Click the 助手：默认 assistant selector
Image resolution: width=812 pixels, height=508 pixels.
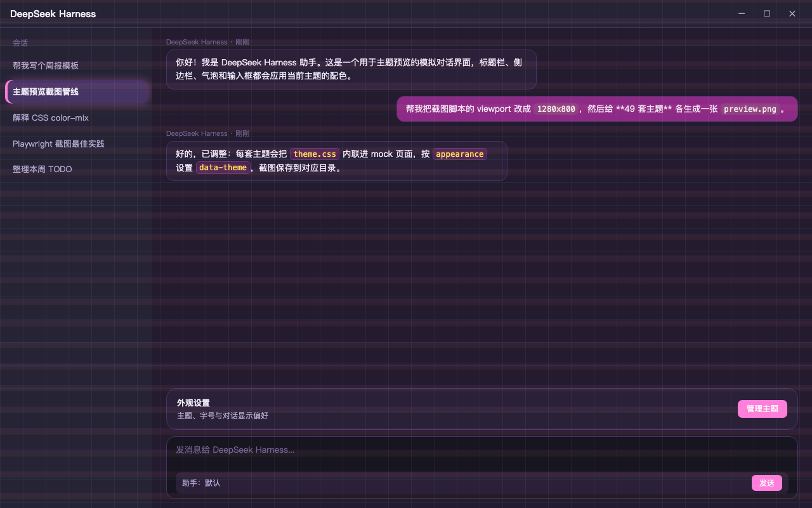coord(201,483)
